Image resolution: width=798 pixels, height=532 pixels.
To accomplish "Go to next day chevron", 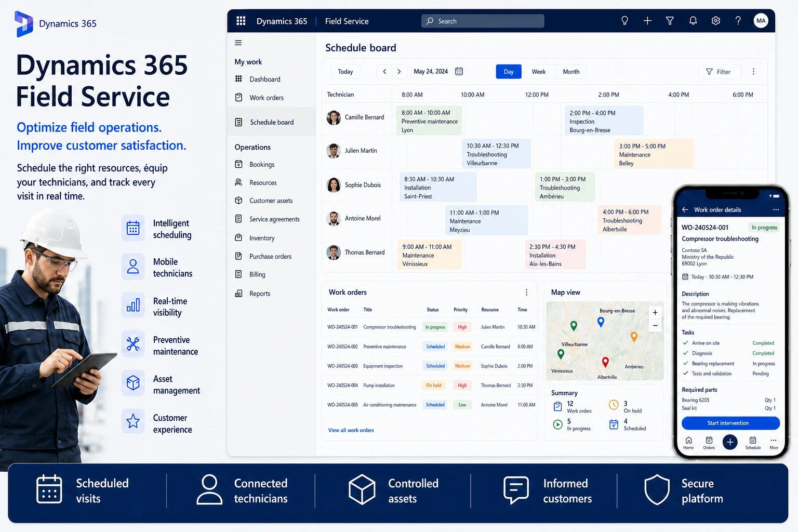I will point(399,72).
